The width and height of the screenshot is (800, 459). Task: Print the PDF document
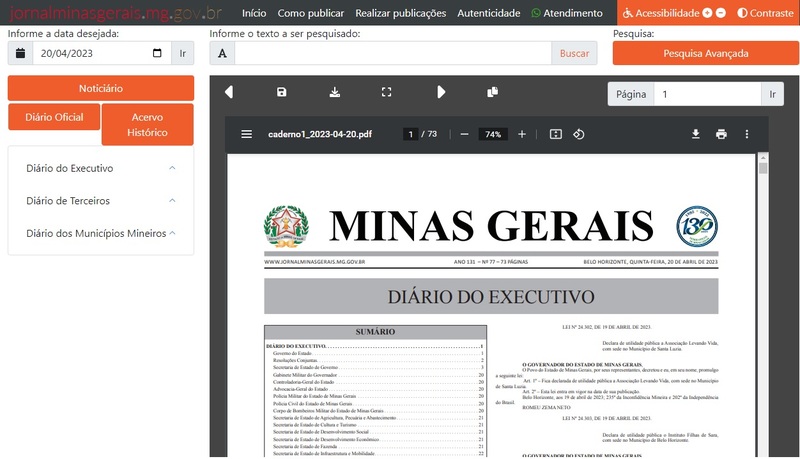coord(721,134)
